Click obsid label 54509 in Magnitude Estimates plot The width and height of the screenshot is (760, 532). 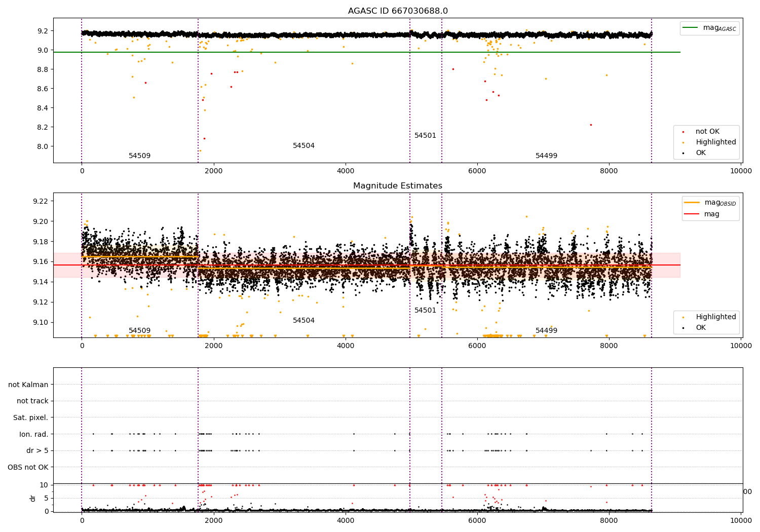(139, 330)
